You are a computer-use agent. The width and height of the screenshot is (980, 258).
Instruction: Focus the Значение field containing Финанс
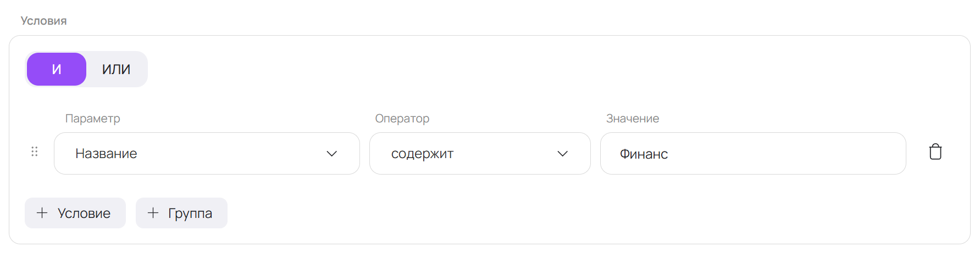pos(752,154)
